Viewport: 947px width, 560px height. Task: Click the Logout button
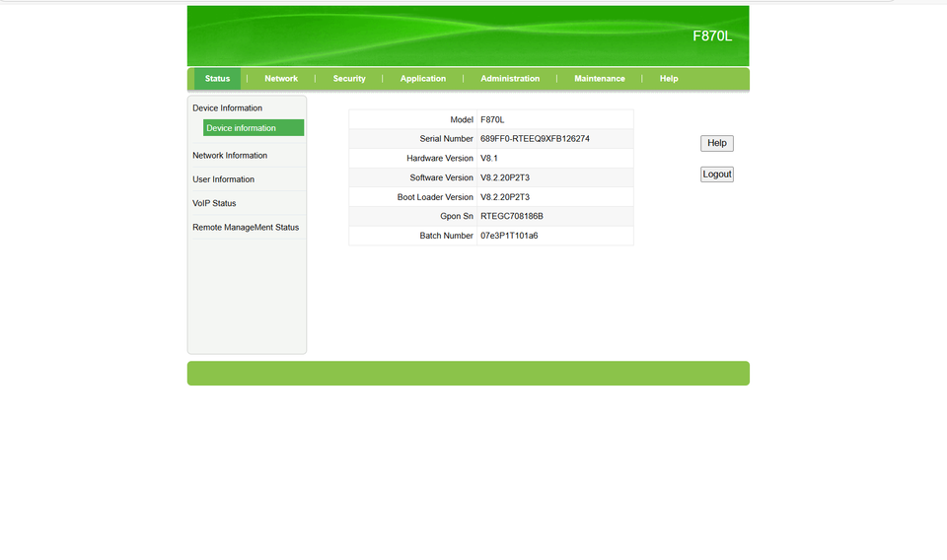[717, 175]
